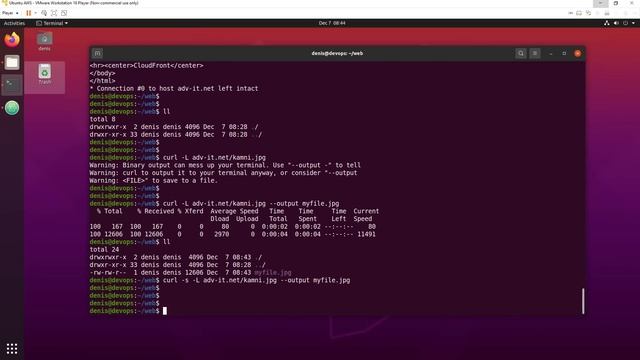Open the terminal hamburger menu
Image resolution: width=640 pixels, height=360 pixels.
tap(535, 53)
